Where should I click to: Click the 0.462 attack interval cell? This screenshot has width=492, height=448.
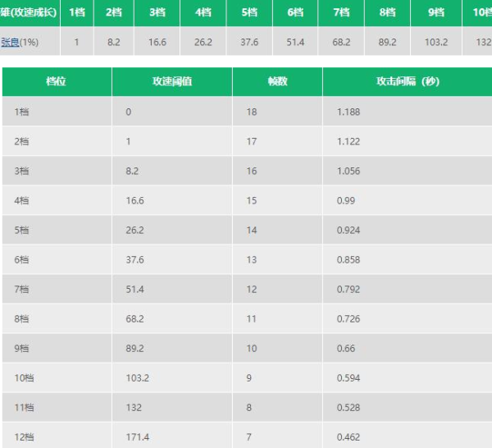[x=348, y=437]
